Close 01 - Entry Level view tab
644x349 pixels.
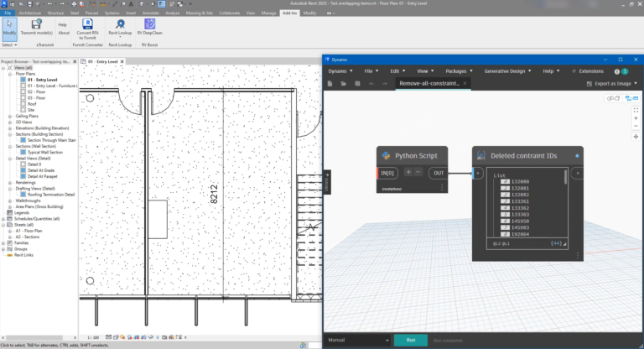122,61
